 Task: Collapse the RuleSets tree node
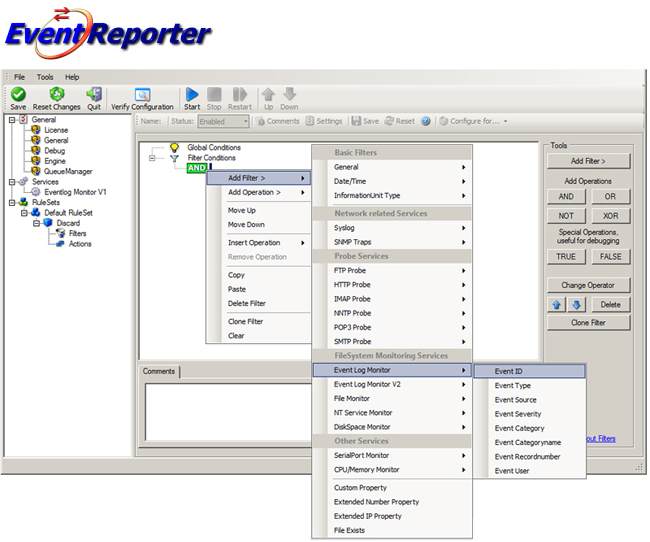pyautogui.click(x=12, y=203)
